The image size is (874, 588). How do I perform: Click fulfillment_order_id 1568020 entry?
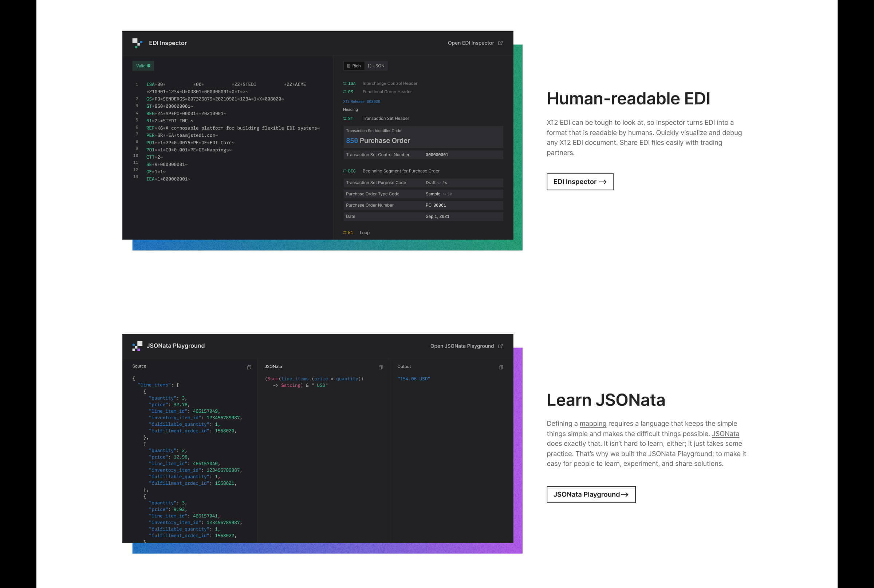click(x=193, y=431)
